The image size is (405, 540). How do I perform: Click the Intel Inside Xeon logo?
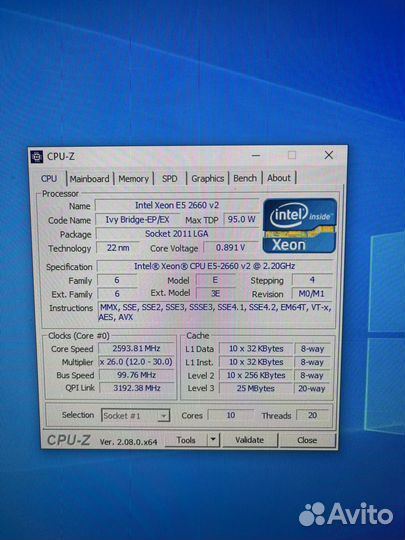click(300, 226)
